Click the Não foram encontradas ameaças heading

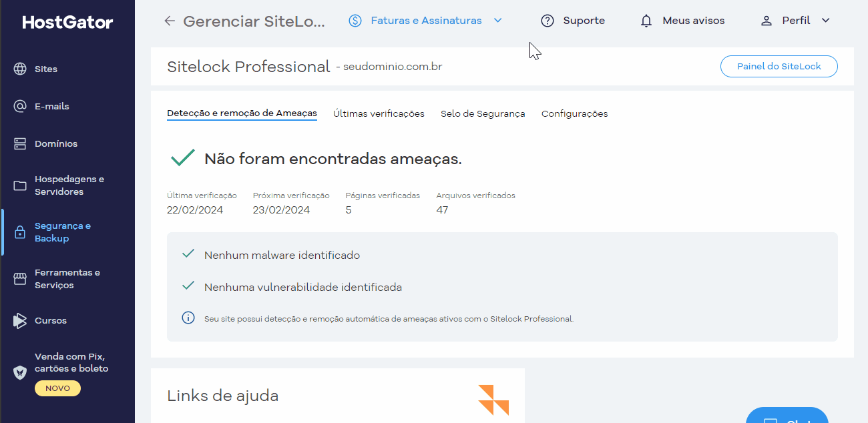333,159
